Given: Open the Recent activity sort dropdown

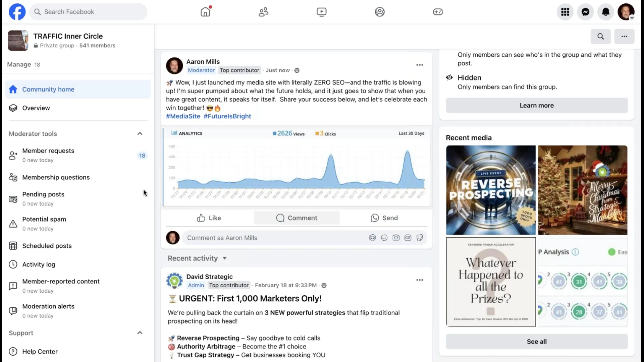Looking at the screenshot, I should (197, 258).
